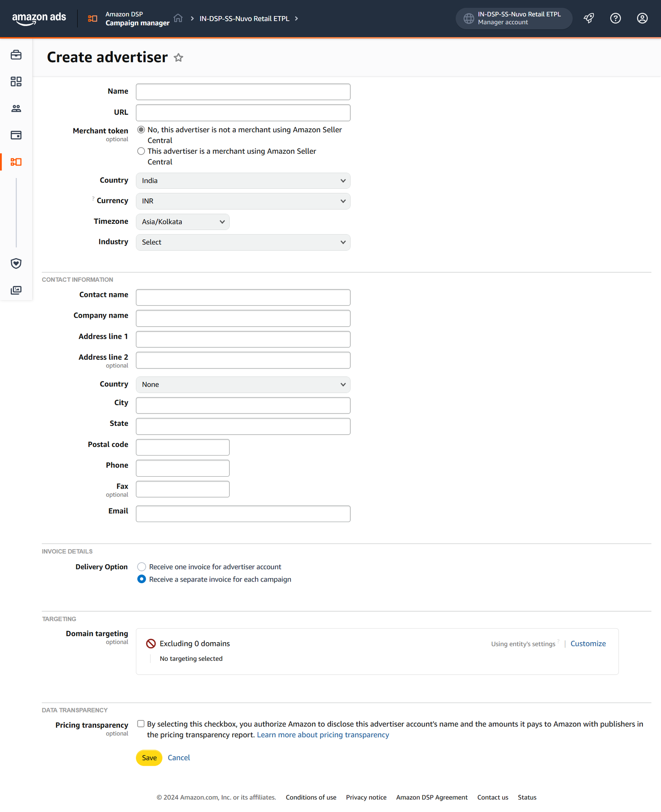Click the Contact name input field
The height and width of the screenshot is (812, 661).
[243, 297]
